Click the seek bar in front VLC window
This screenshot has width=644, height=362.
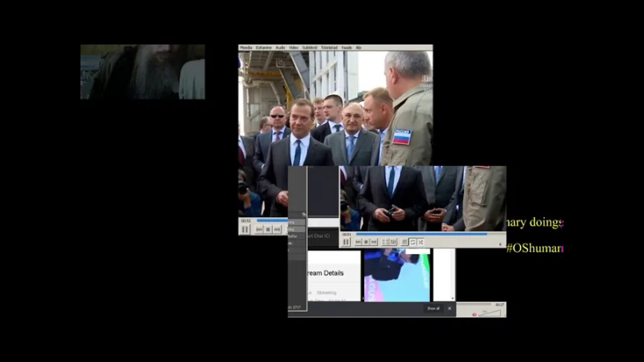pyautogui.click(x=422, y=234)
